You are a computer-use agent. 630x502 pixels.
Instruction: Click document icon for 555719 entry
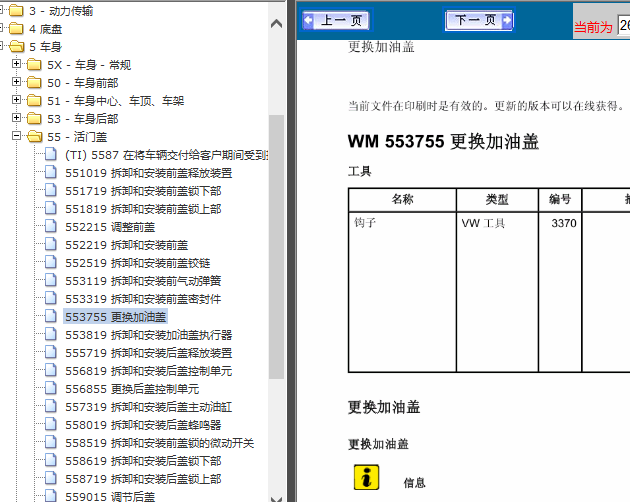tap(51, 352)
